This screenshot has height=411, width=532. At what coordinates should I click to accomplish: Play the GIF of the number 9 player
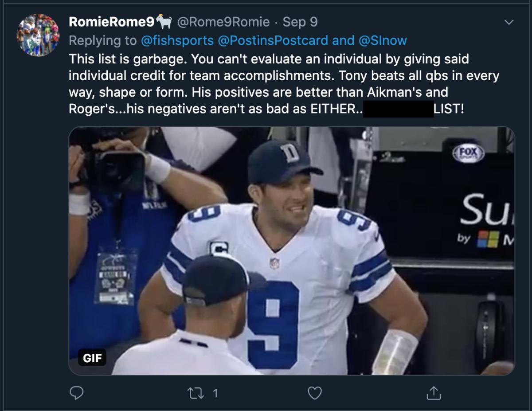click(292, 251)
